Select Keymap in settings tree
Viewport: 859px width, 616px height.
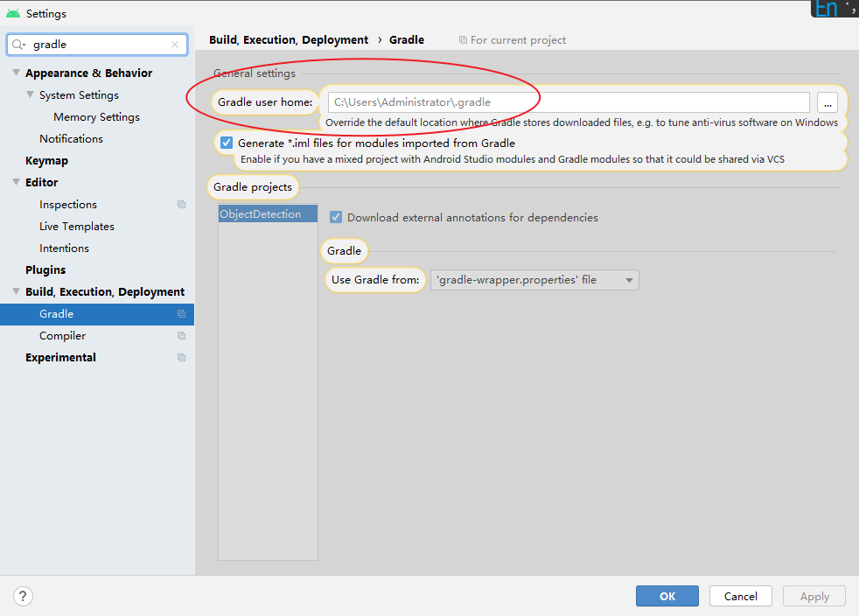(x=46, y=161)
